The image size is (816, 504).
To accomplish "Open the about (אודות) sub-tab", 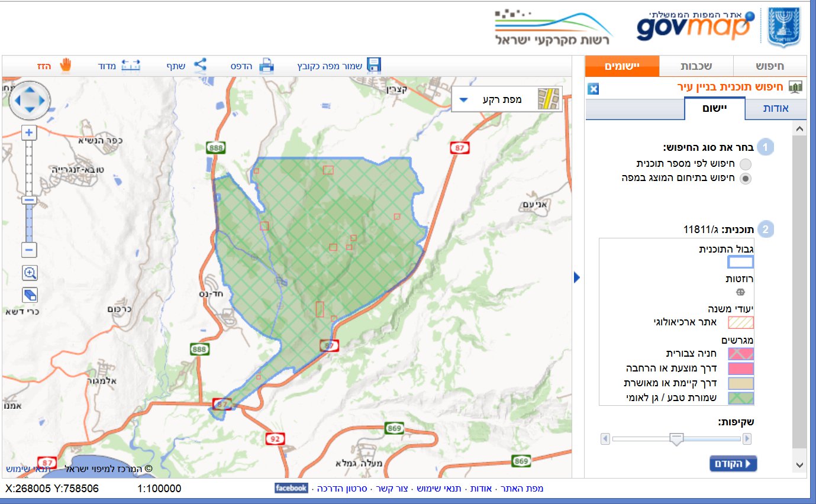I will click(775, 109).
